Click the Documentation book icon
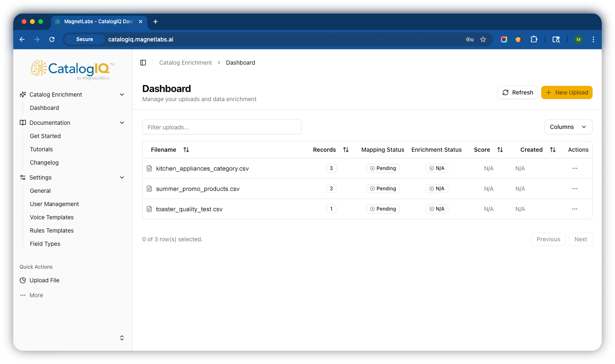This screenshot has height=364, width=615. 23,123
